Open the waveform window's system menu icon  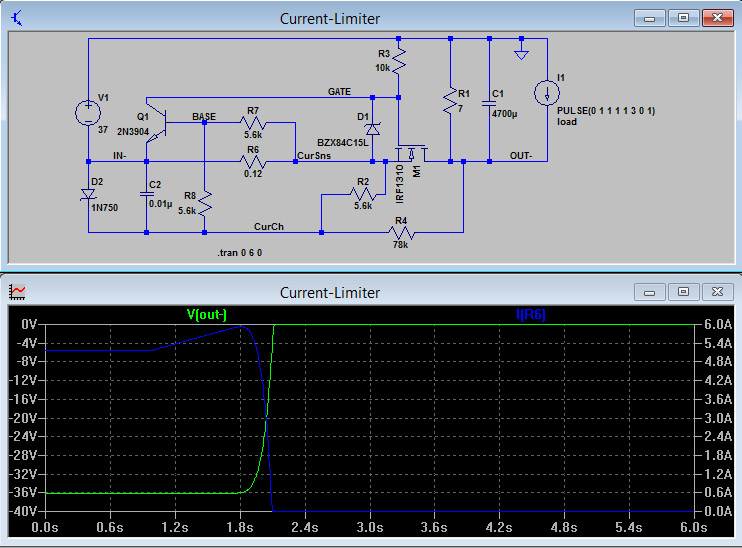(18, 292)
